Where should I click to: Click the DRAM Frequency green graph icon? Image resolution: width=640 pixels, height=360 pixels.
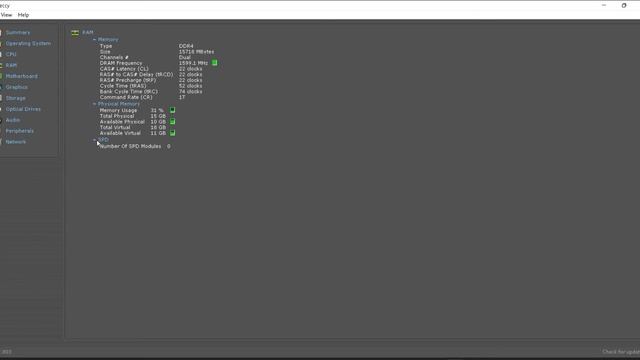(x=215, y=63)
